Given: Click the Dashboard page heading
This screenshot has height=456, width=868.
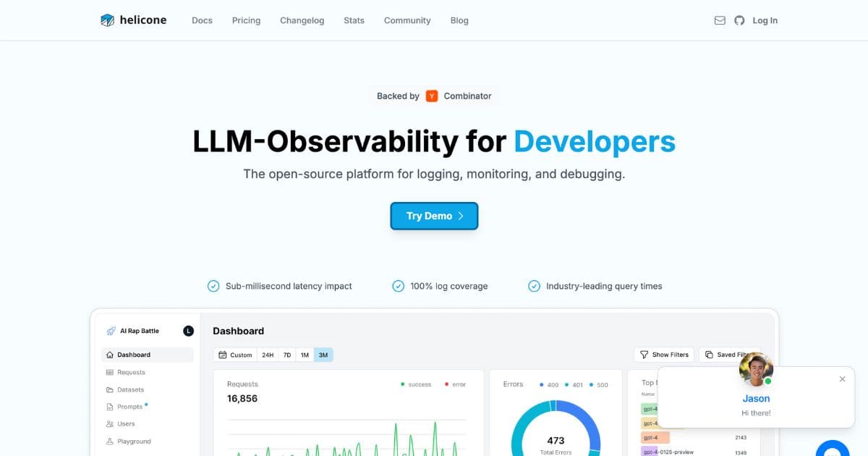Looking at the screenshot, I should [239, 331].
